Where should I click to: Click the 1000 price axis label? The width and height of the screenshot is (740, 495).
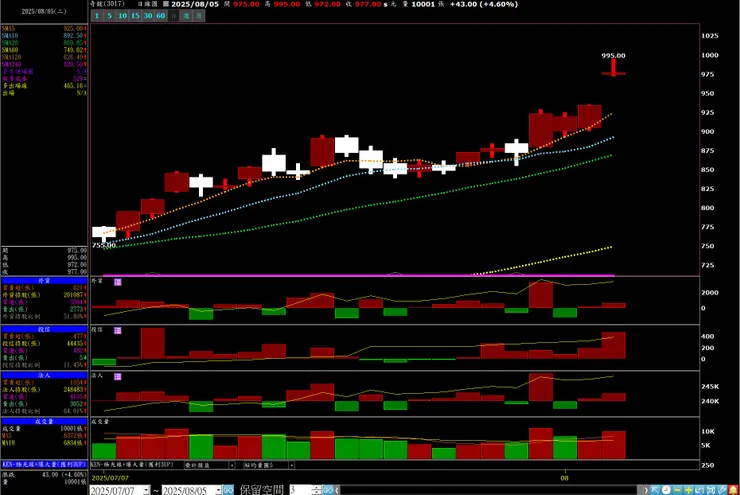click(709, 55)
